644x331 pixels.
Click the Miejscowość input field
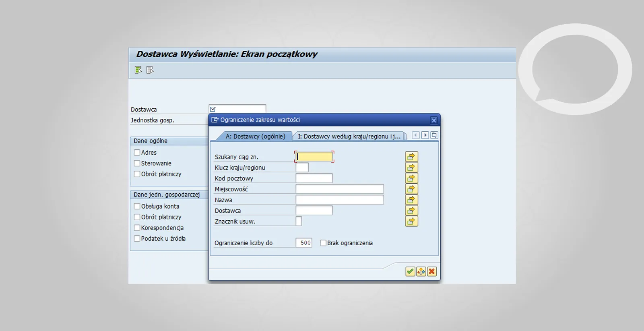tap(340, 189)
